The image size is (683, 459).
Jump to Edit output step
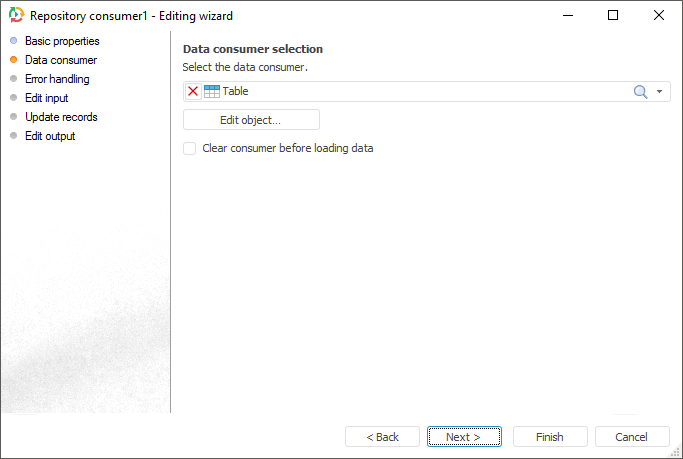point(50,136)
